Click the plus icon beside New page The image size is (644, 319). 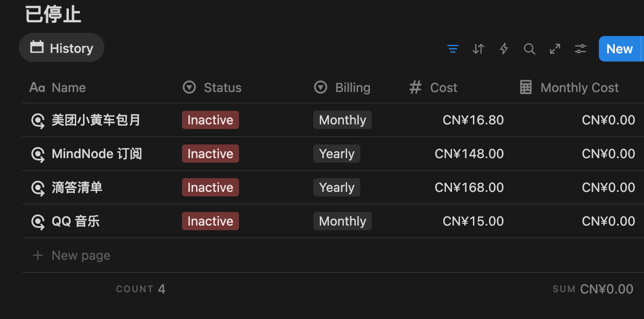pos(38,255)
